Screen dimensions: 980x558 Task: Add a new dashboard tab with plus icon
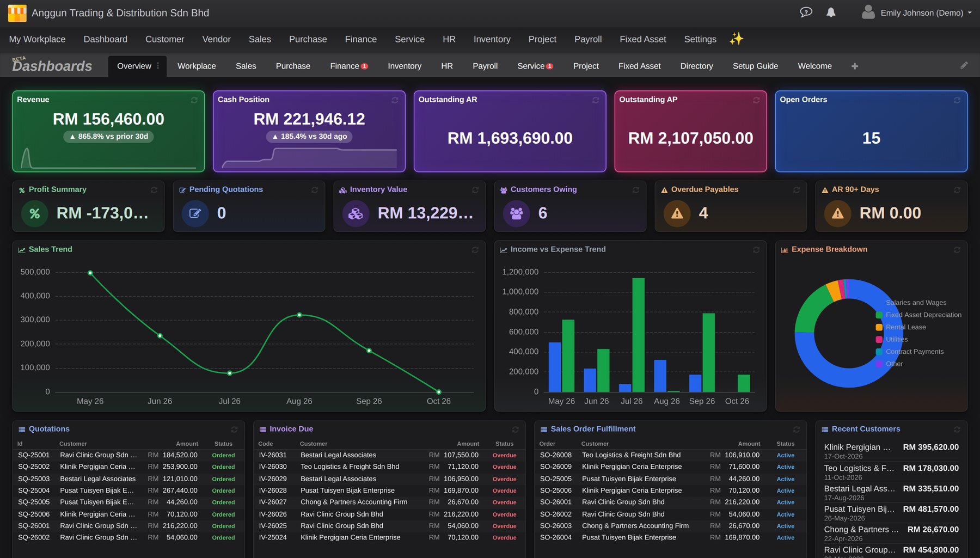[855, 66]
